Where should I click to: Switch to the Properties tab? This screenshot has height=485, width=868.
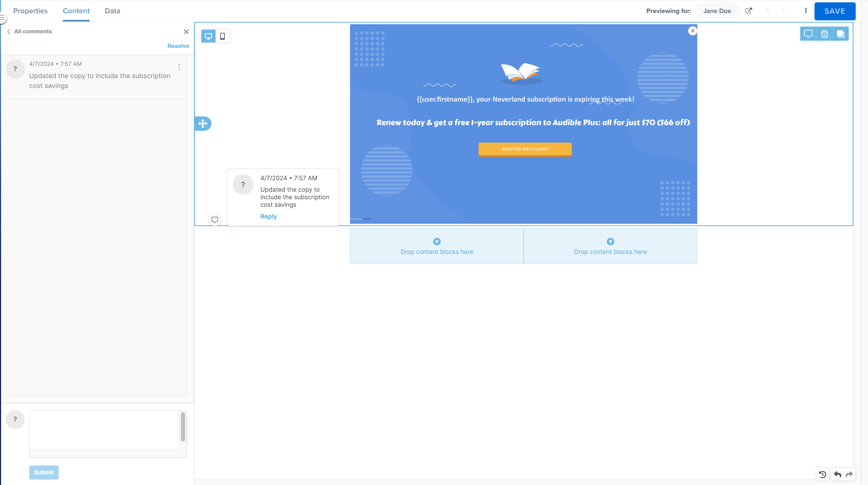click(30, 11)
